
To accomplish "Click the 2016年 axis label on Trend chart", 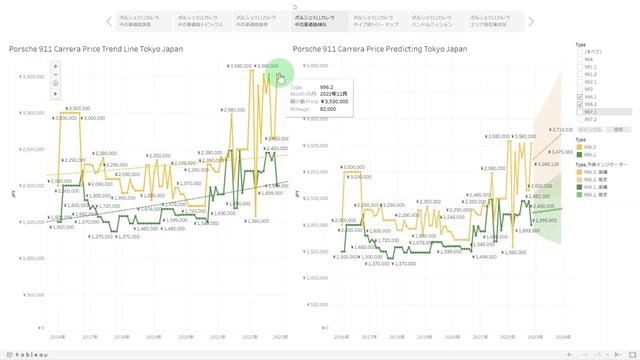I will coord(58,337).
